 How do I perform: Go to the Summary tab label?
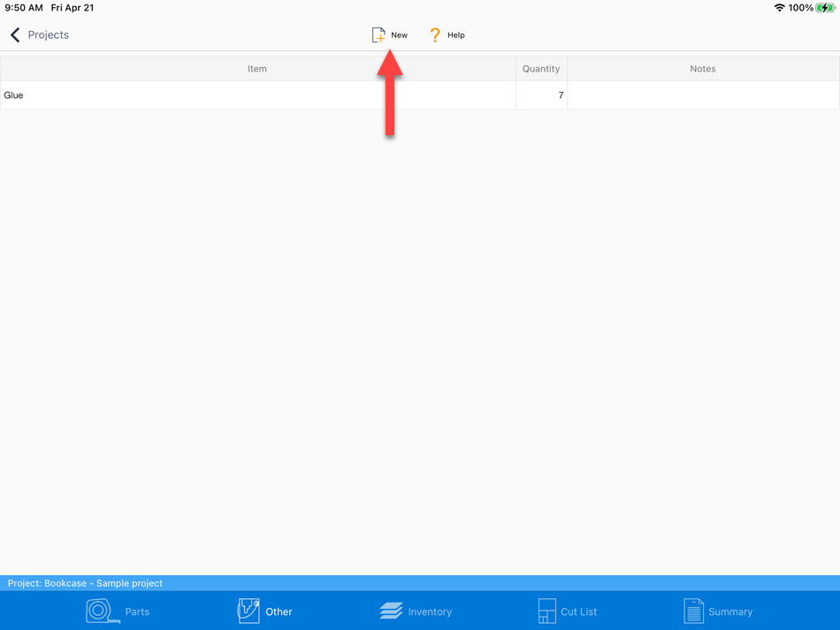tap(730, 611)
